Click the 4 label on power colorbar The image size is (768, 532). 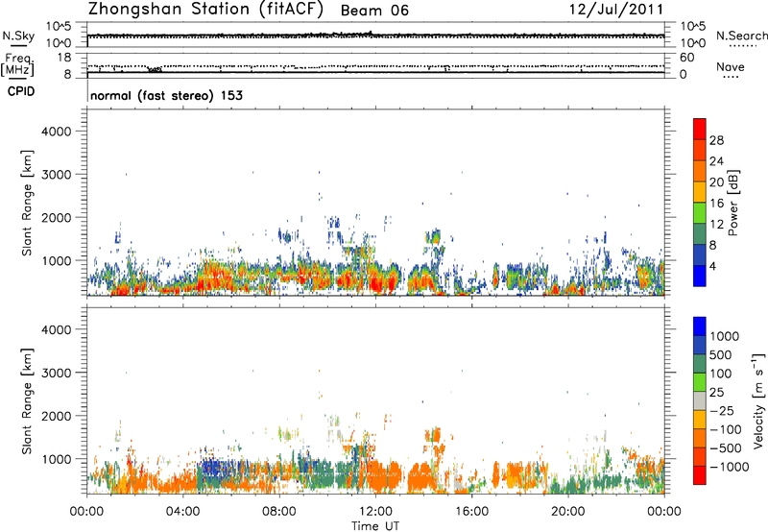[712, 266]
